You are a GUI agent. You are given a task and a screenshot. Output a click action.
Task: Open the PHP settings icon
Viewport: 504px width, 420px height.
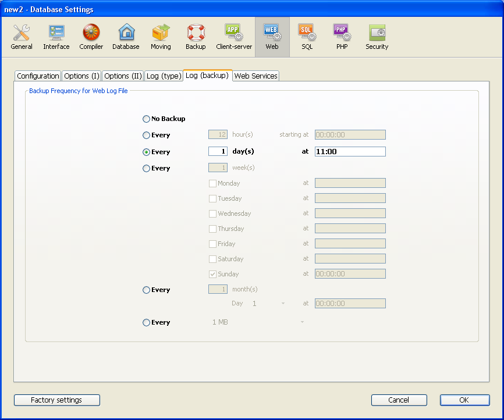(x=342, y=37)
